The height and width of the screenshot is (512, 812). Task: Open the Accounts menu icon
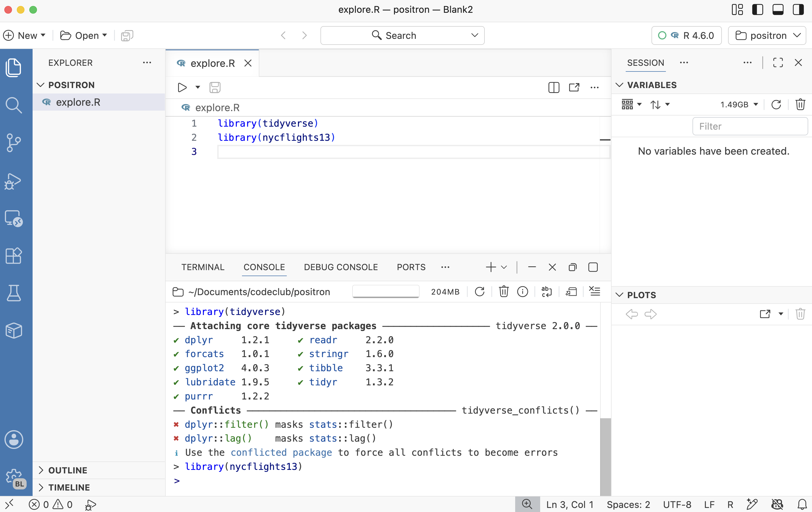click(14, 439)
